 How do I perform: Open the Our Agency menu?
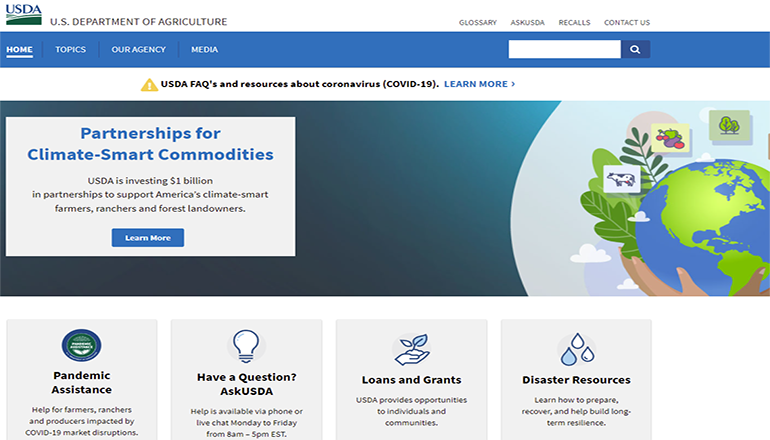[x=138, y=50]
